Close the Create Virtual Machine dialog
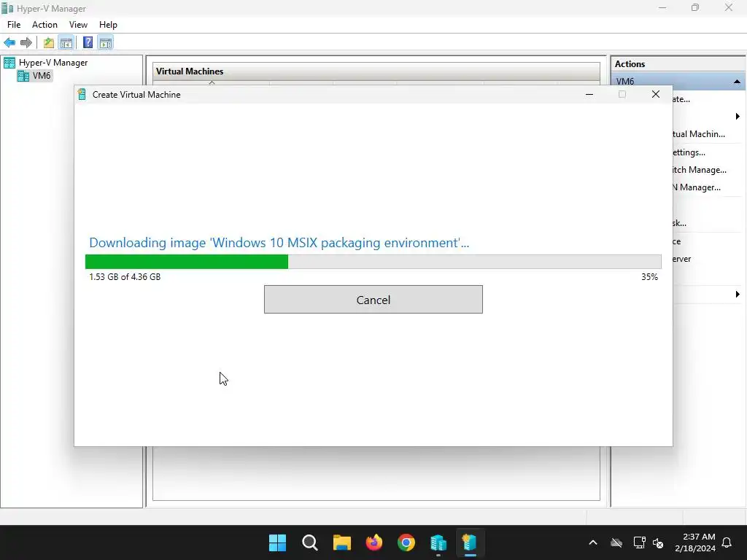This screenshot has width=747, height=560. click(x=656, y=94)
